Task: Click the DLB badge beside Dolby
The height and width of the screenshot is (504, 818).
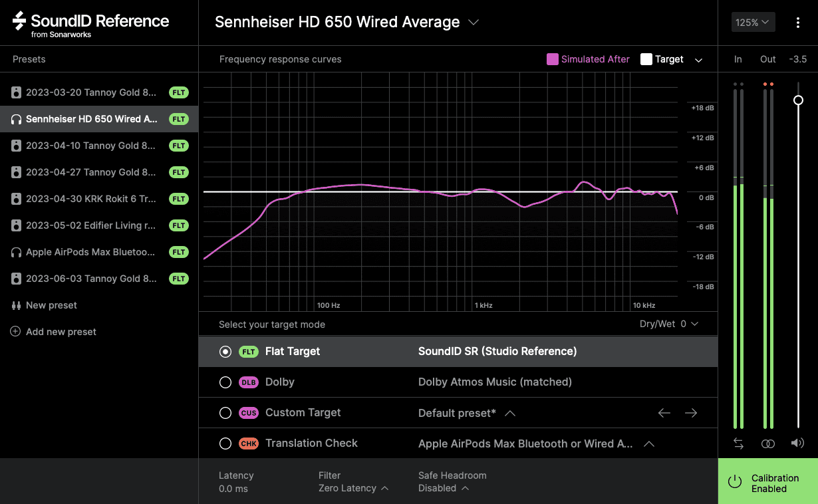Action: [249, 382]
